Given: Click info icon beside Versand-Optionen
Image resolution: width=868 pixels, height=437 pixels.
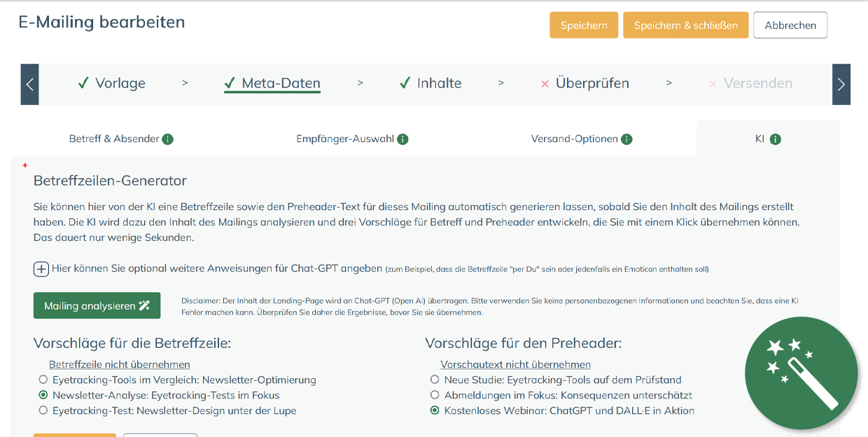Looking at the screenshot, I should coord(626,139).
